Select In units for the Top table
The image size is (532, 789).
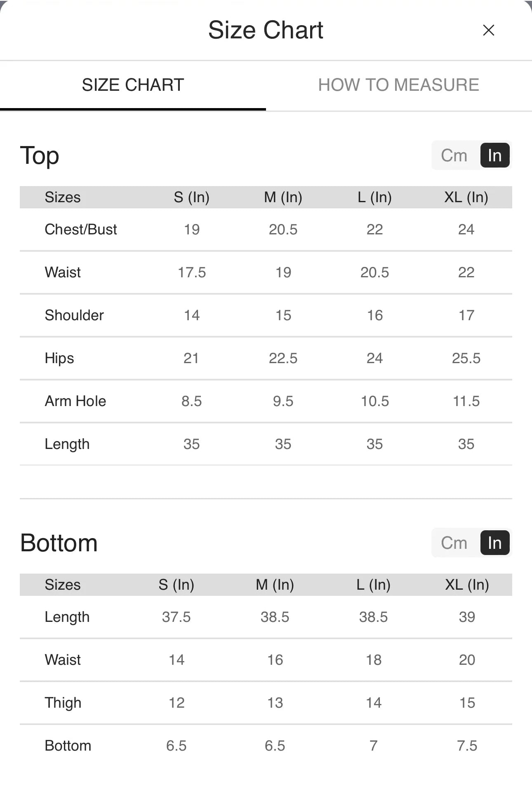pos(494,156)
